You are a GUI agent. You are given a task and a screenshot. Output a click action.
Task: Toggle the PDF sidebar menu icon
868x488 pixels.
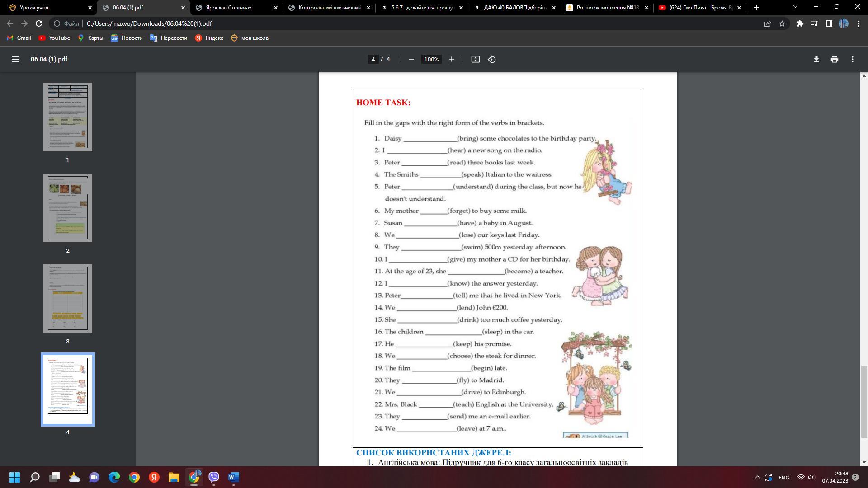(x=15, y=59)
